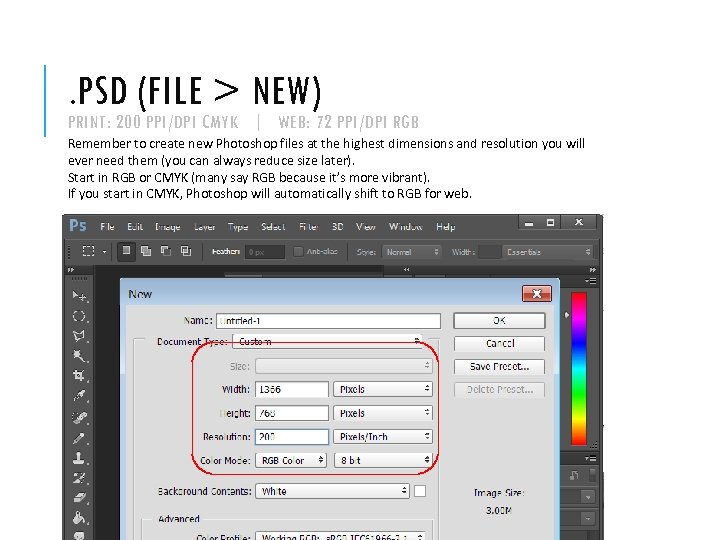This screenshot has height=540, width=720.
Task: Select the Crop tool
Action: point(79,376)
